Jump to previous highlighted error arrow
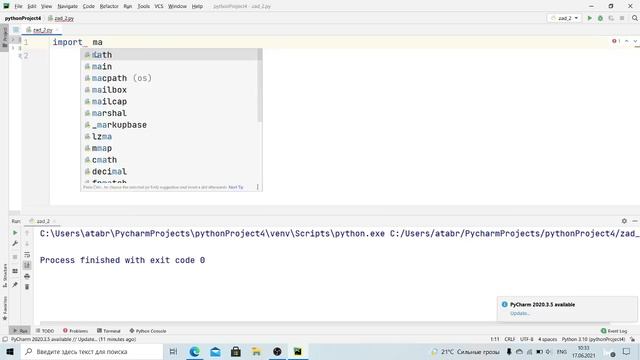 (627, 41)
